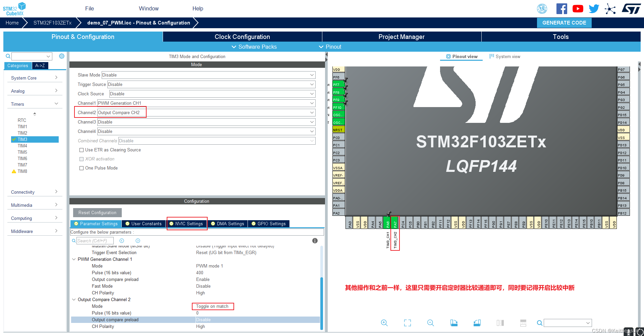Open the Window menu
This screenshot has height=336, width=644.
149,8
